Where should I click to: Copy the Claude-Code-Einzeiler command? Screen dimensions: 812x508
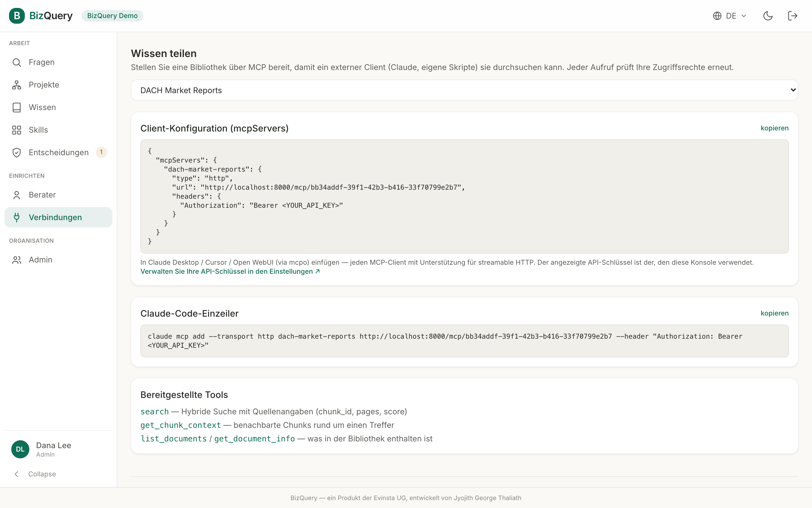[775, 313]
